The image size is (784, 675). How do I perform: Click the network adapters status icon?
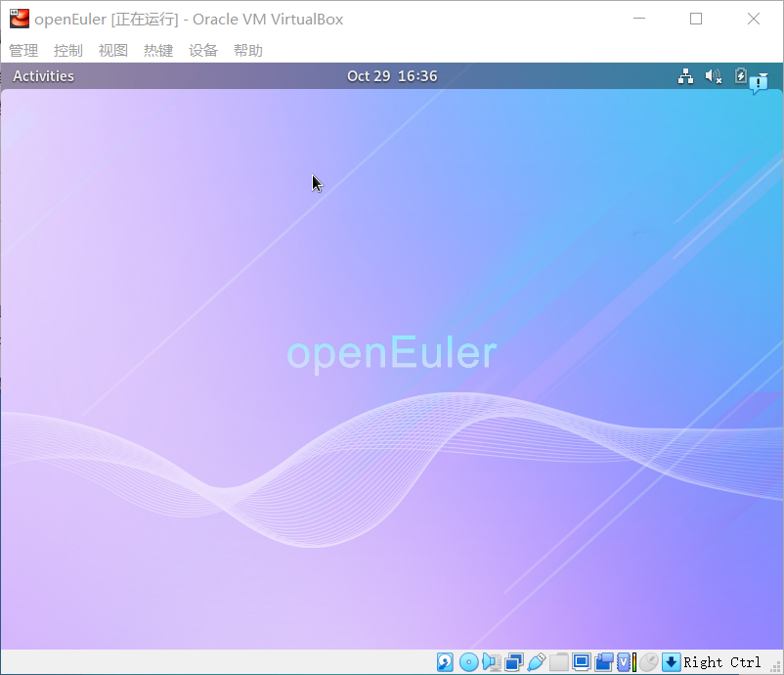click(514, 662)
